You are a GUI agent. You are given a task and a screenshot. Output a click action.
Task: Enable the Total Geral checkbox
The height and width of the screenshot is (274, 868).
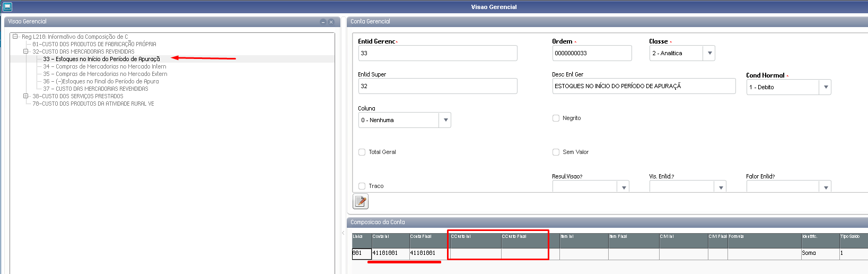362,152
